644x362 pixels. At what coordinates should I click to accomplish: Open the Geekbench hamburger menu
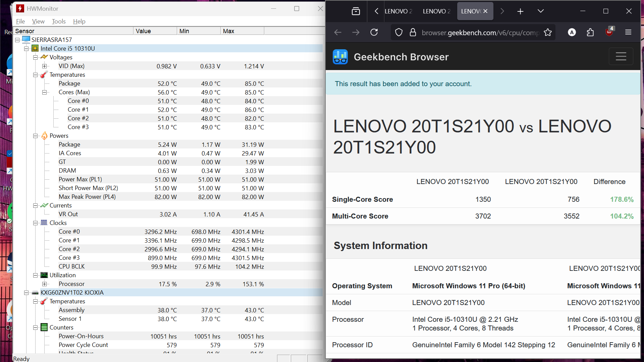coord(621,56)
